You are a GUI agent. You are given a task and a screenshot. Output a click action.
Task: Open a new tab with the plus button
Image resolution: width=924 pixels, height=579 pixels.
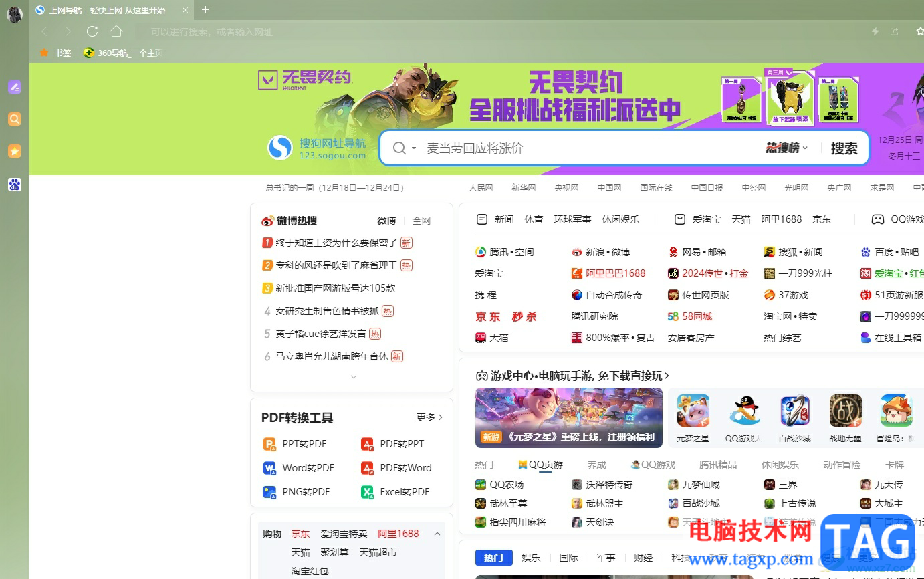[205, 10]
